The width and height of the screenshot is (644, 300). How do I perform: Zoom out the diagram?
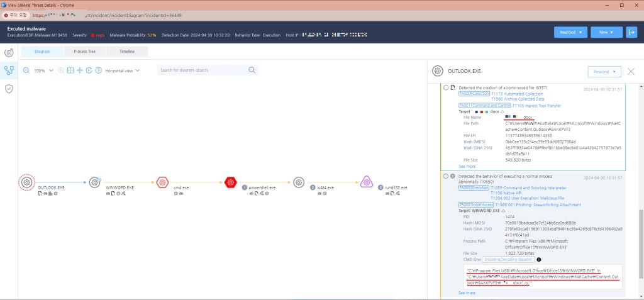(26, 70)
